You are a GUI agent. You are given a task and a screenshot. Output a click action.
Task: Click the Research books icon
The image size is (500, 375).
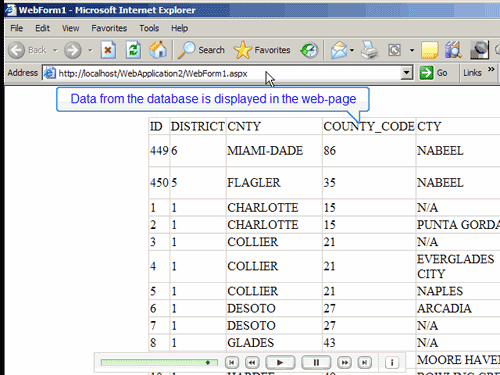pyautogui.click(x=453, y=50)
